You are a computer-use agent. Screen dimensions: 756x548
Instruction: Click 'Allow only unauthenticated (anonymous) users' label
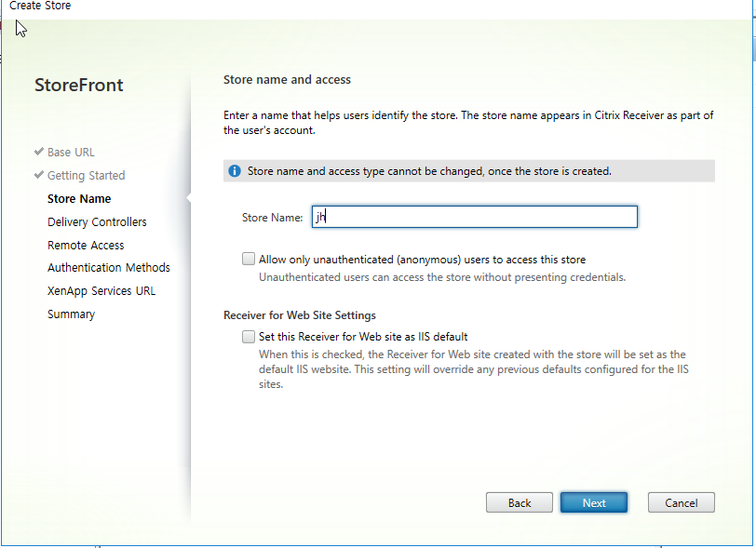[x=422, y=260]
